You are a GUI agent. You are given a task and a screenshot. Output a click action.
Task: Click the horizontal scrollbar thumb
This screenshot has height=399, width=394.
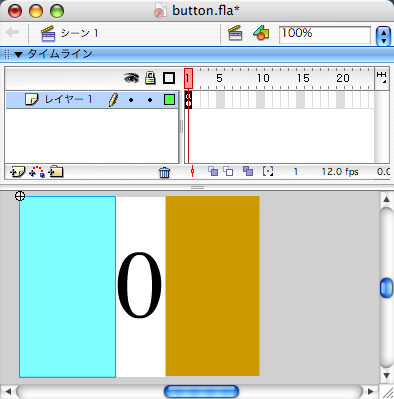click(x=201, y=391)
